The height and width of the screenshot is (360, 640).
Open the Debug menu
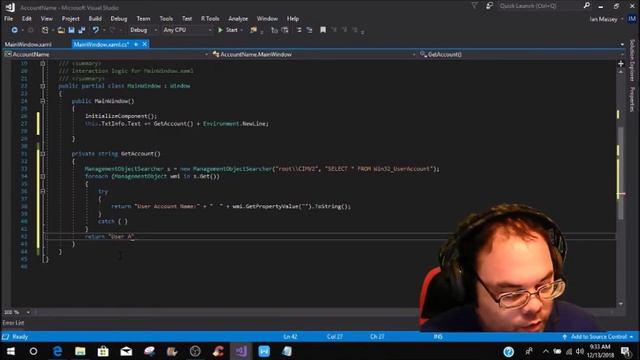[x=119, y=19]
